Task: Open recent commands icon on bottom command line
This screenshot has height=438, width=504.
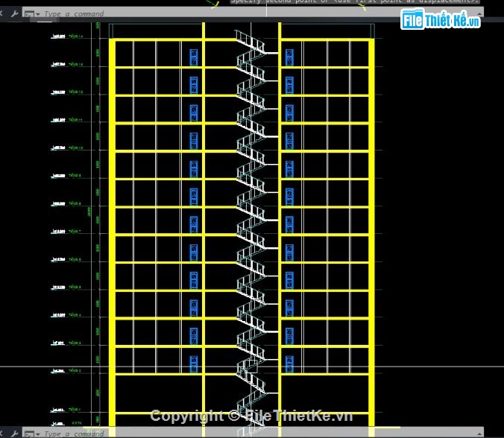Action: coord(29,434)
